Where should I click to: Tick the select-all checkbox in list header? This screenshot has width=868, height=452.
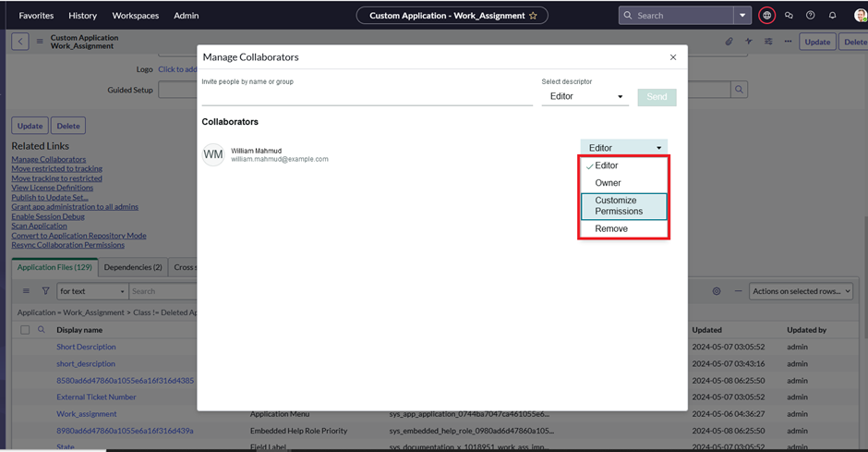tap(25, 330)
